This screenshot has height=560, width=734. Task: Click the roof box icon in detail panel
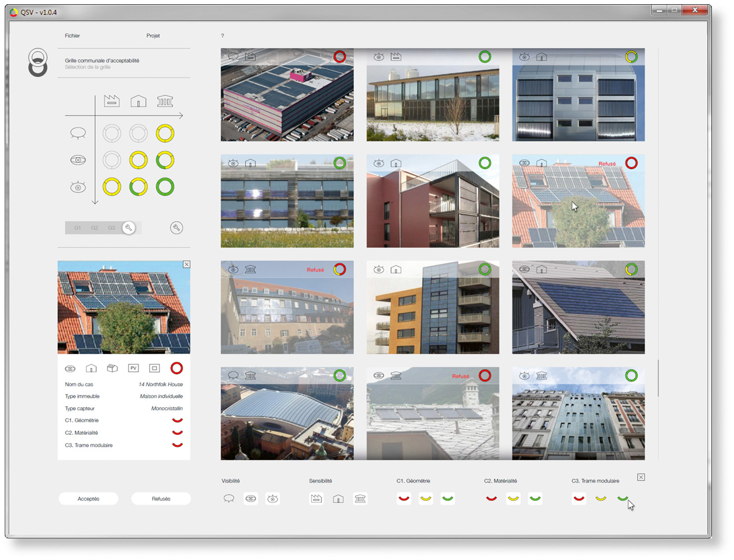pyautogui.click(x=112, y=368)
